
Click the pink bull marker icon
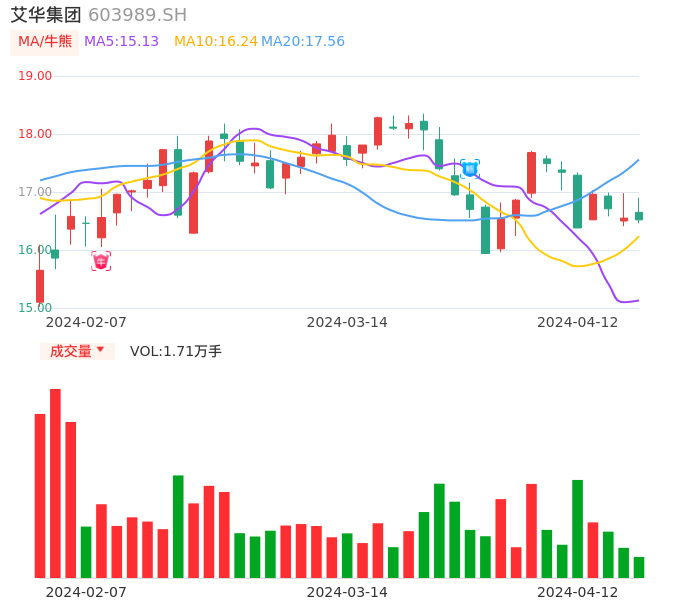[101, 261]
